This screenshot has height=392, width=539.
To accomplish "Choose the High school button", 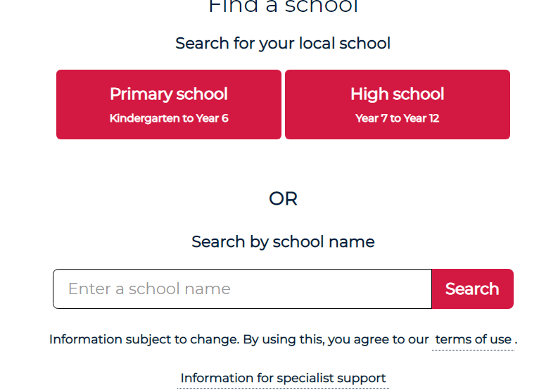I will pos(398,105).
